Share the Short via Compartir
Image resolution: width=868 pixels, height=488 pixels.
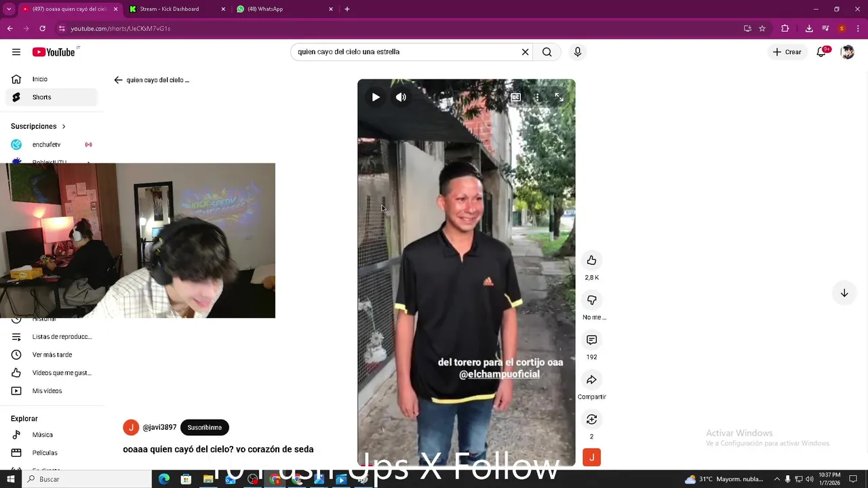[592, 380]
